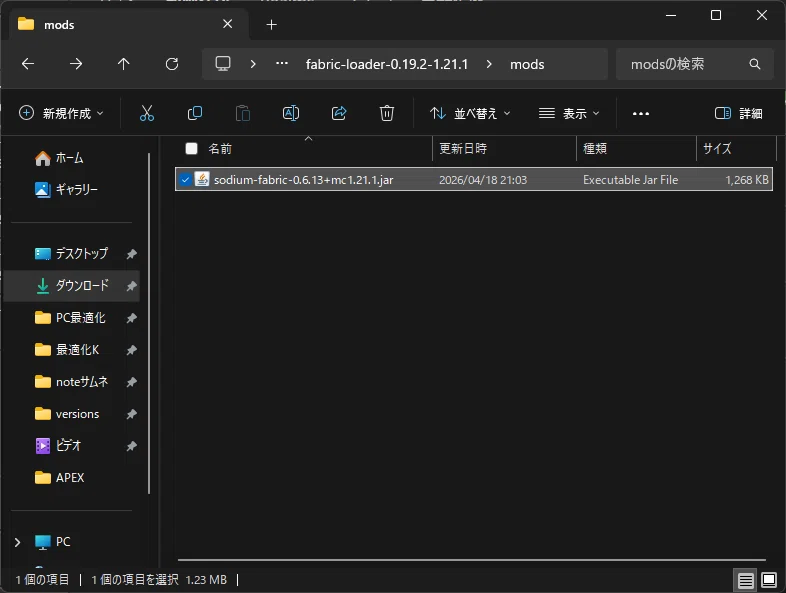Refresh the mods folder view
Image resolution: width=786 pixels, height=593 pixels.
(x=172, y=64)
